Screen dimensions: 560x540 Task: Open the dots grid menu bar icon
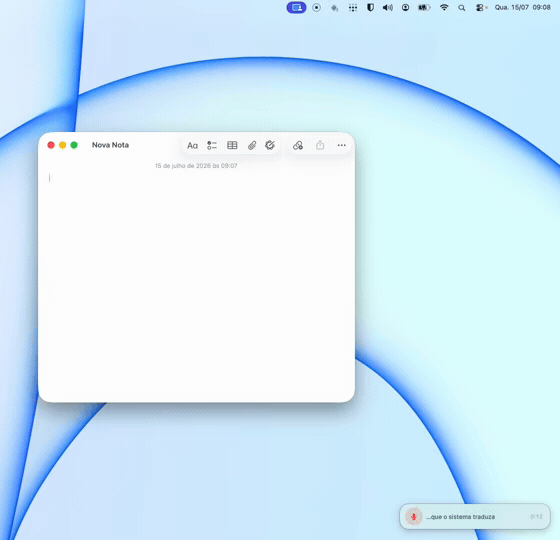(353, 8)
